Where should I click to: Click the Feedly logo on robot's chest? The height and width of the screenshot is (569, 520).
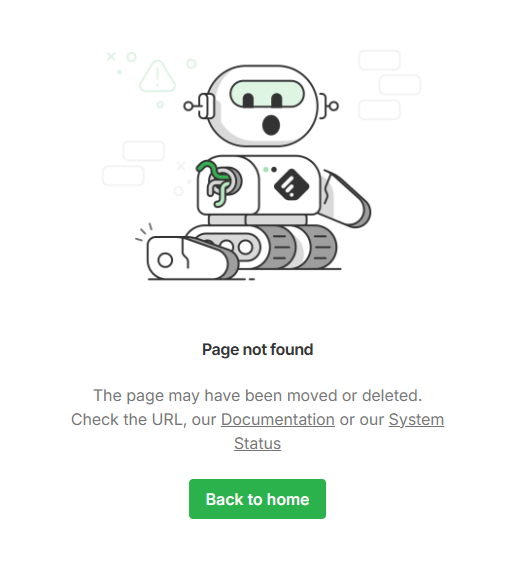click(291, 184)
